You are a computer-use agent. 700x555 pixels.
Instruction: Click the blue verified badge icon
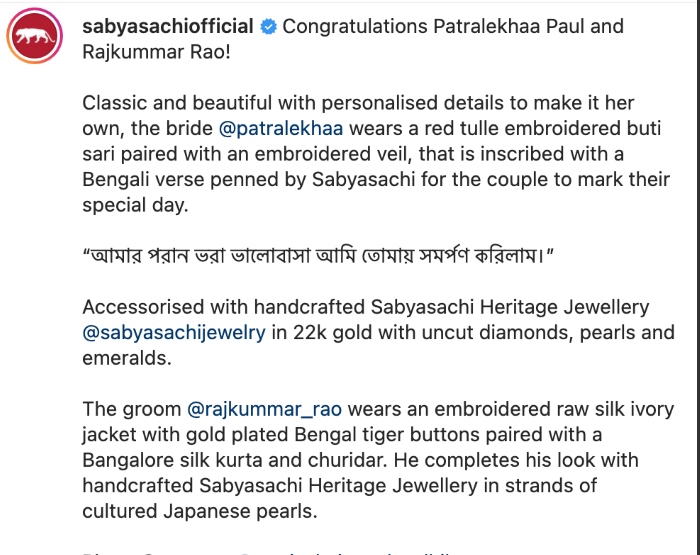pos(268,27)
